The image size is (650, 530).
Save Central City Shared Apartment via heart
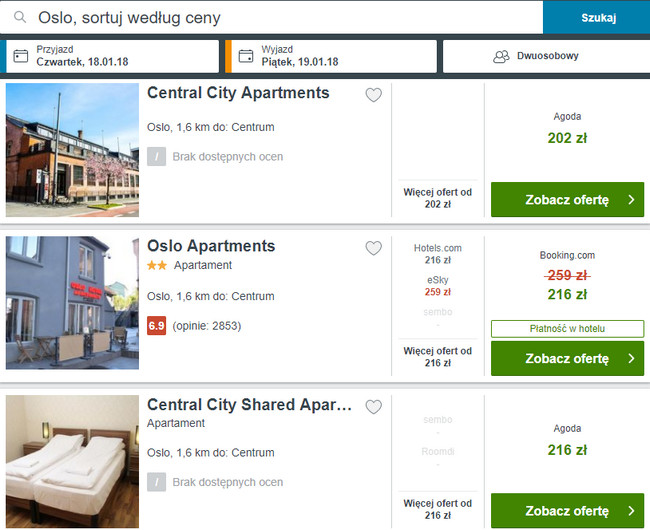click(374, 407)
